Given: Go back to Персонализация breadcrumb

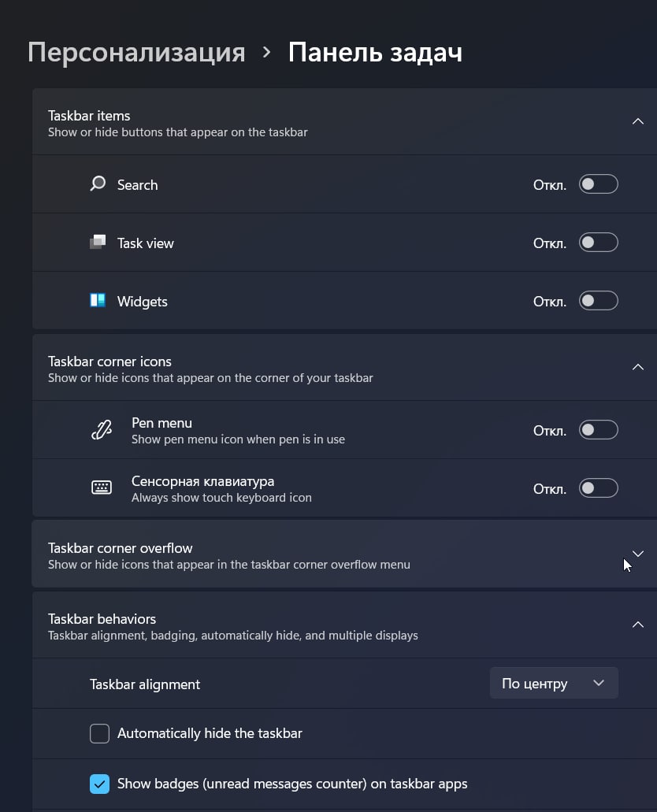Looking at the screenshot, I should pos(136,53).
